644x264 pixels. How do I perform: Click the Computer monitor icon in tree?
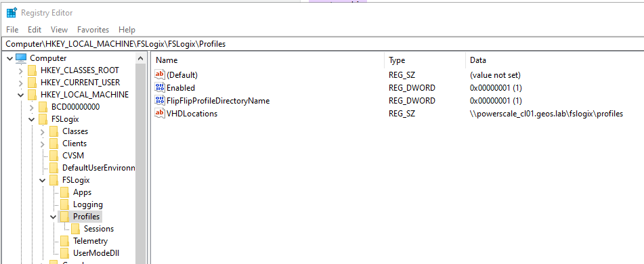click(x=22, y=58)
